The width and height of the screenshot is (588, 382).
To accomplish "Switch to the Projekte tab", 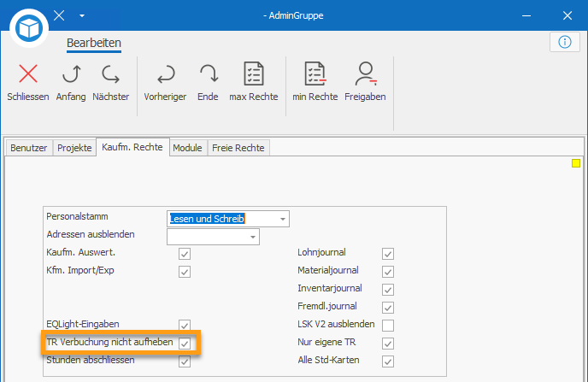I will coord(74,148).
